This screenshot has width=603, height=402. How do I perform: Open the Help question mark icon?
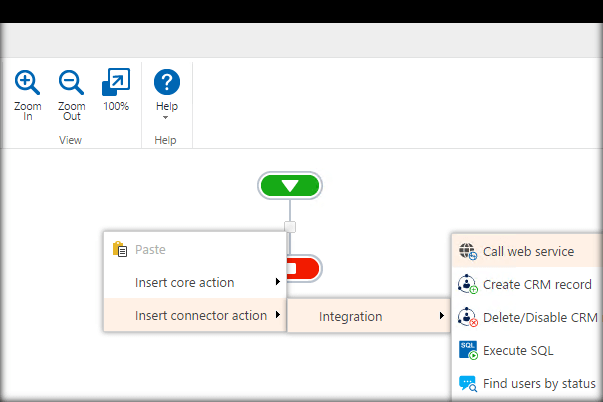(166, 82)
